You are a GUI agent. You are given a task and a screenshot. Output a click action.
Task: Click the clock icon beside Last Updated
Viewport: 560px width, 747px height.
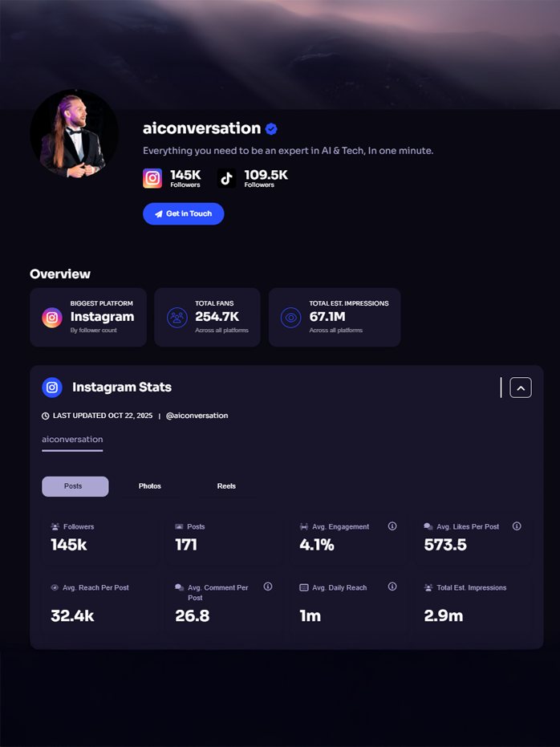[x=46, y=416]
